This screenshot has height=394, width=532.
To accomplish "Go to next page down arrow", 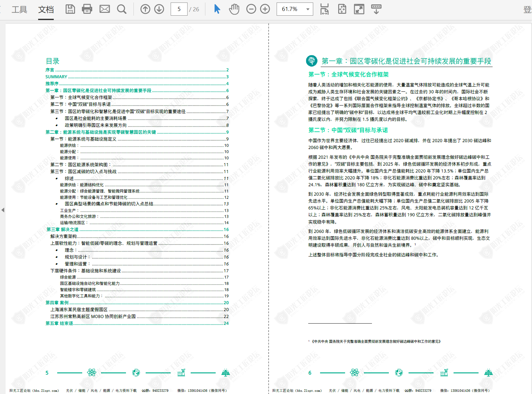I will tap(159, 9).
